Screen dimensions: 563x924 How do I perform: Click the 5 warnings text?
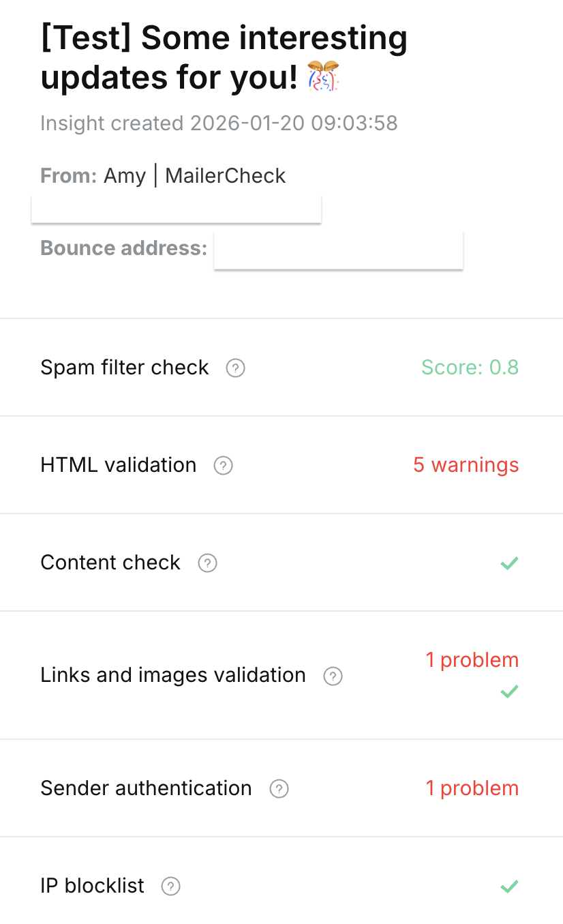[466, 465]
